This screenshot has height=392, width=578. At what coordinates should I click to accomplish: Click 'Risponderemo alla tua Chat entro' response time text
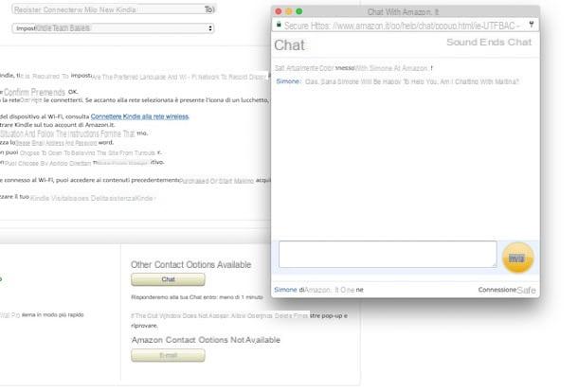(x=197, y=297)
